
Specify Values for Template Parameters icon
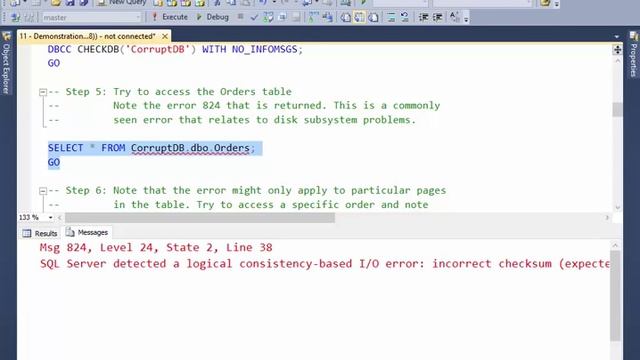454,17
